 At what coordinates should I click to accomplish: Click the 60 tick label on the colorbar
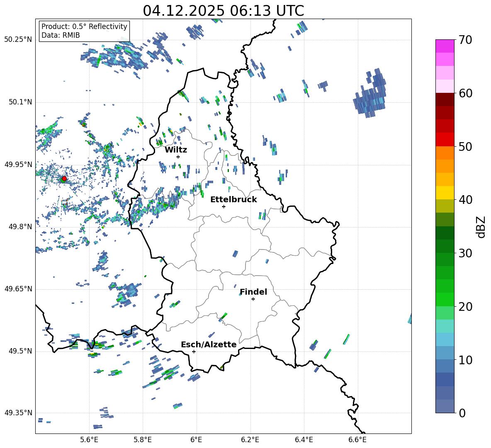[465, 93]
